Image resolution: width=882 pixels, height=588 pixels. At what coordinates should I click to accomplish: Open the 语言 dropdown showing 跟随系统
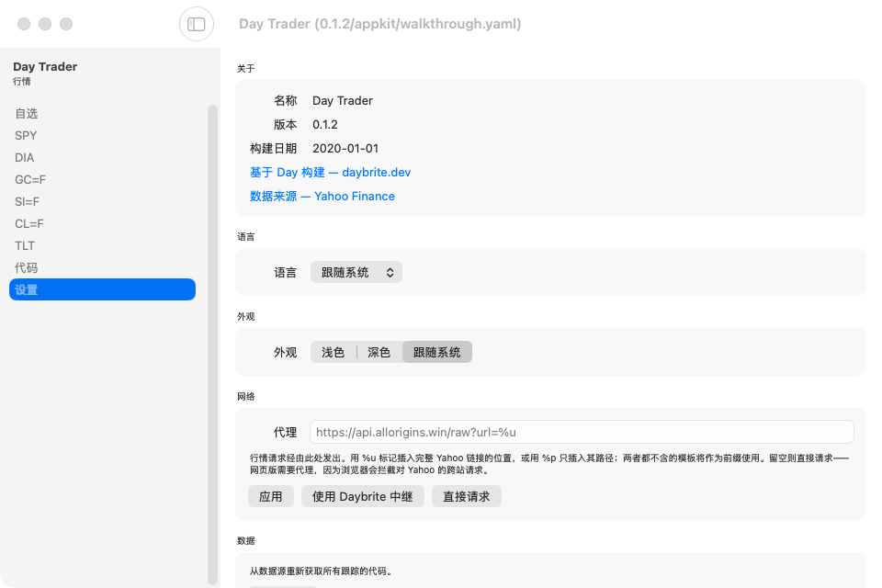[x=356, y=272]
